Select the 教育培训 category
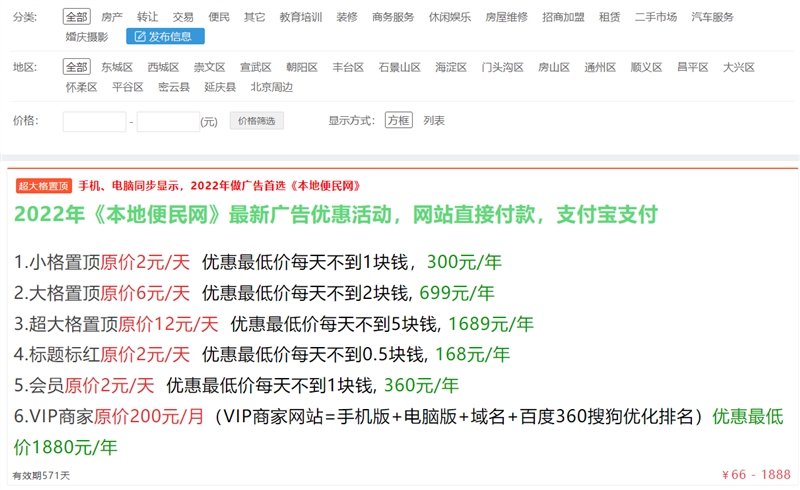This screenshot has height=490, width=800. (300, 17)
